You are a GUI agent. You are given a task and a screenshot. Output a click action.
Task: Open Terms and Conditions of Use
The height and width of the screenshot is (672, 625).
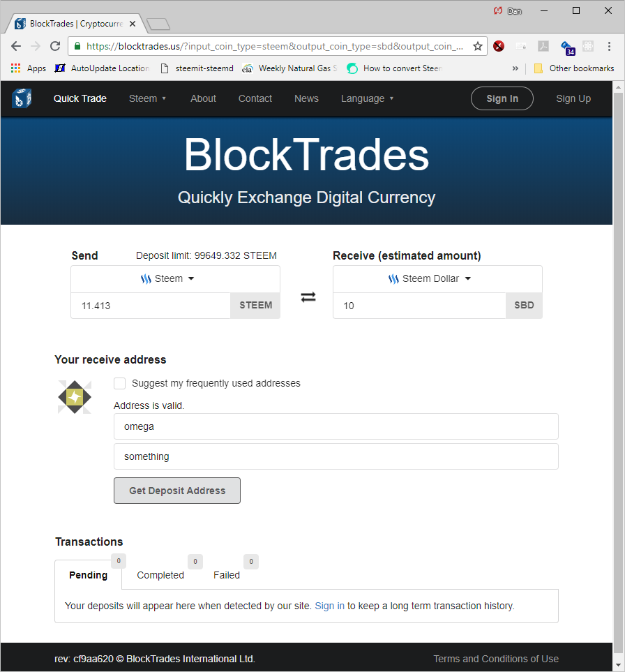click(496, 659)
